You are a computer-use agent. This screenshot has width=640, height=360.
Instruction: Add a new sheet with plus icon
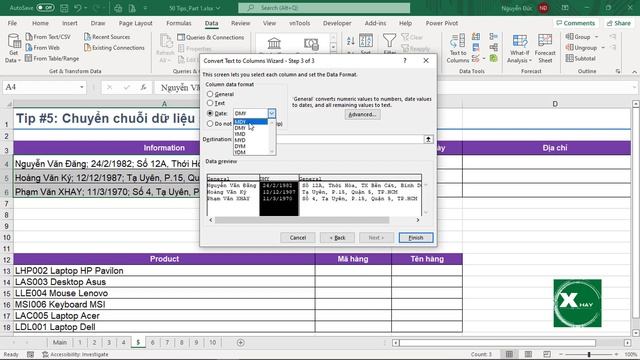coord(240,342)
